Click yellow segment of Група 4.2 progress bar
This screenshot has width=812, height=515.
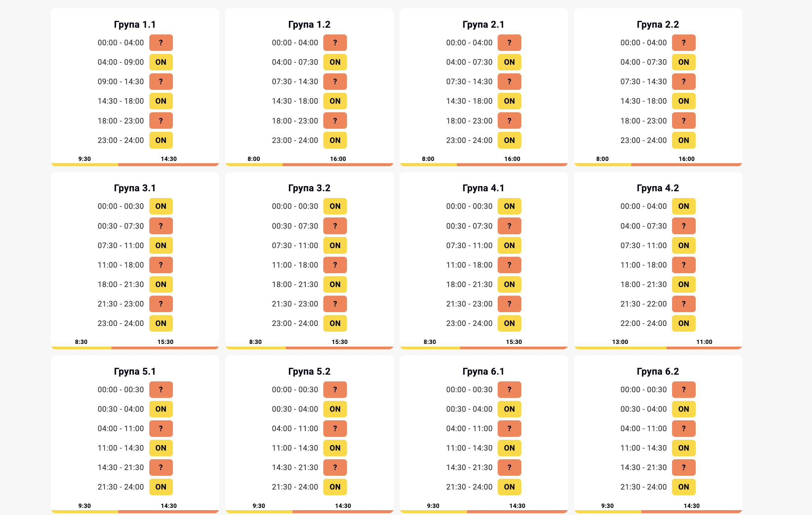pyautogui.click(x=620, y=348)
